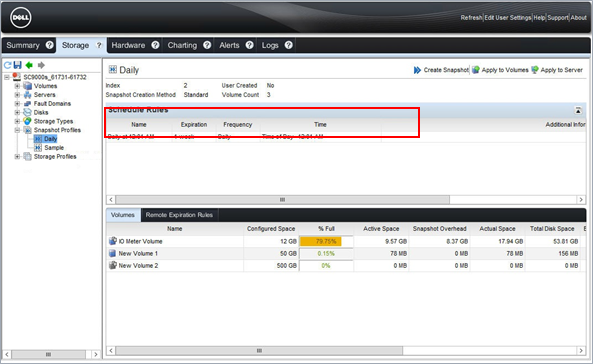Click Apply to Server button

tap(557, 70)
